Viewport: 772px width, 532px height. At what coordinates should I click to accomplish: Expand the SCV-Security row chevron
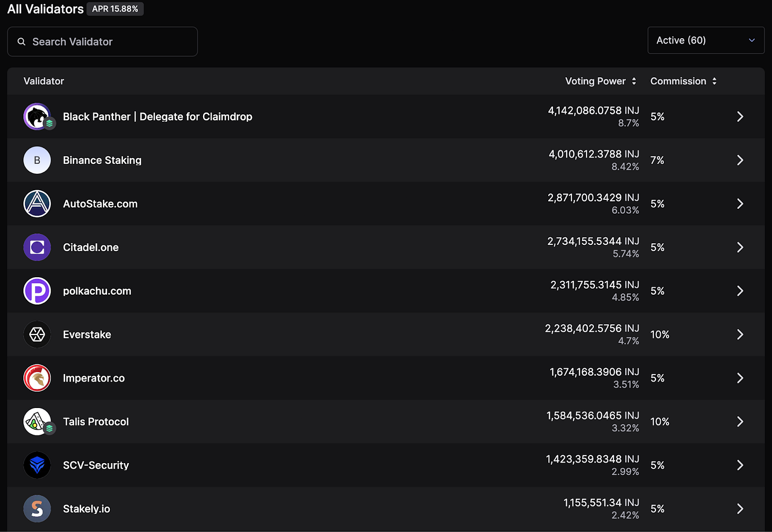pyautogui.click(x=740, y=465)
